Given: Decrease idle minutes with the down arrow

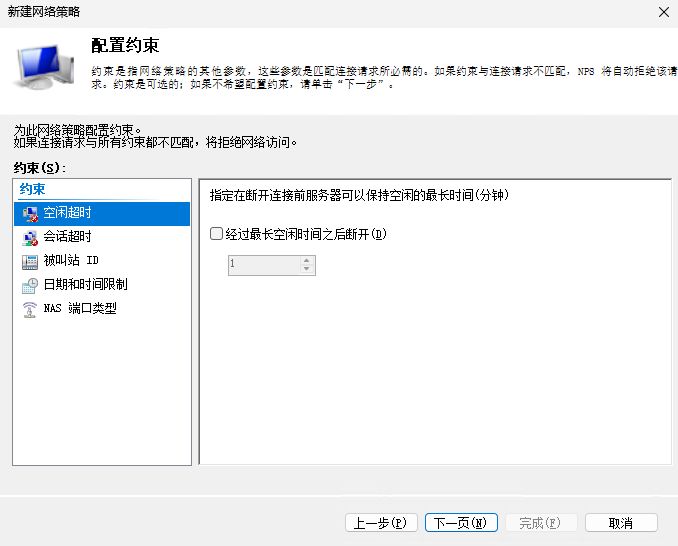Looking at the screenshot, I should point(307,269).
